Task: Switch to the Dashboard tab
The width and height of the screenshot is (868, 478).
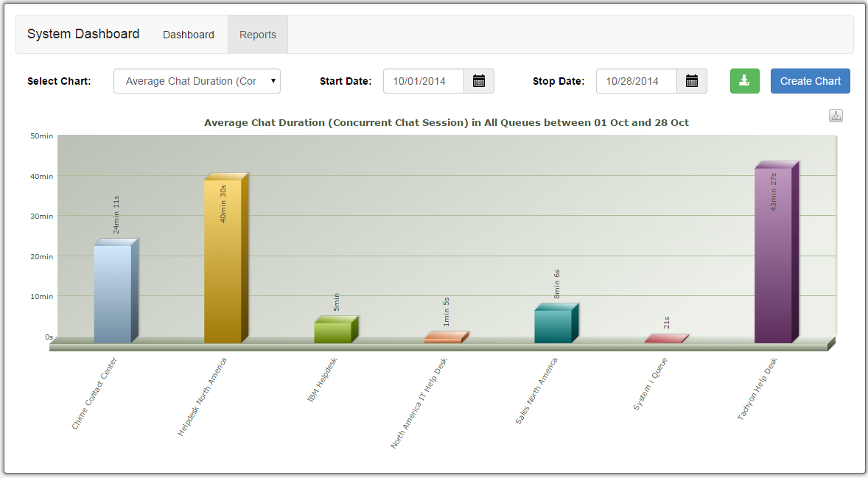Action: click(x=188, y=35)
